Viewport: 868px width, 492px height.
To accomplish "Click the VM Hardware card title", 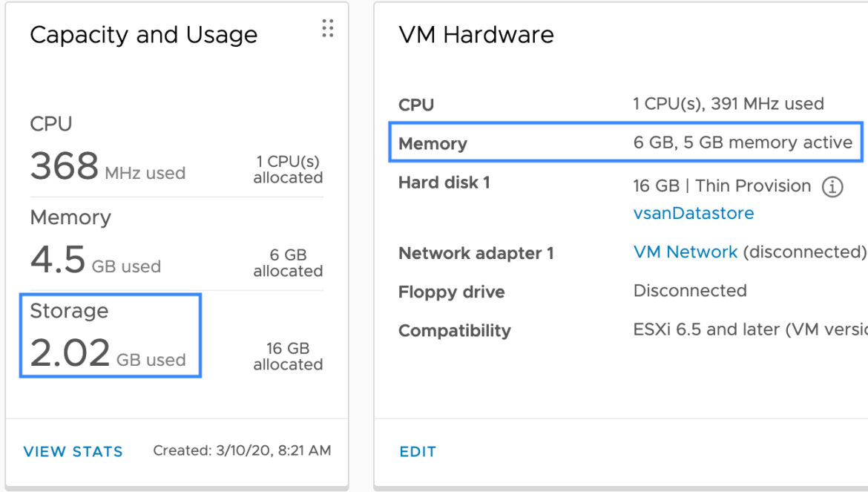I will click(x=476, y=35).
